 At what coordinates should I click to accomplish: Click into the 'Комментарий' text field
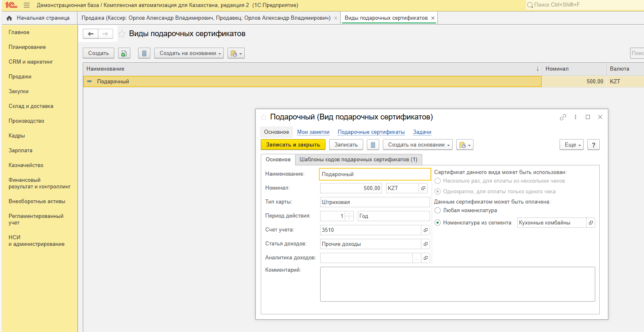point(457,284)
